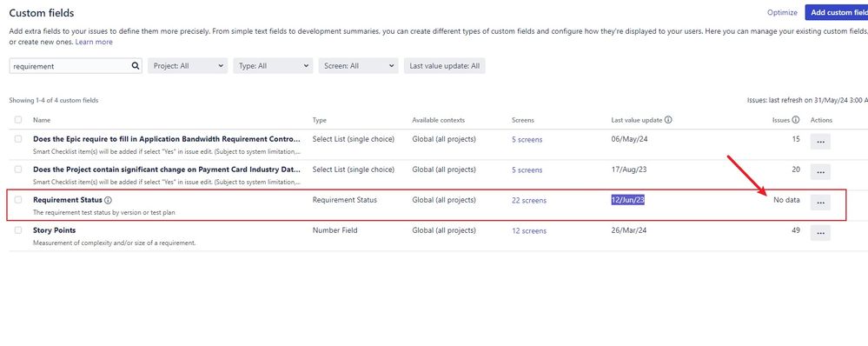Screen dimensions: 868x346
Task: Click the search magnifier icon
Action: [x=135, y=66]
